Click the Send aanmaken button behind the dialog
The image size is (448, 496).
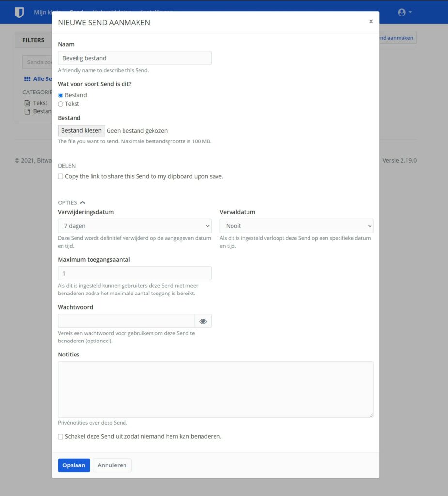[x=398, y=38]
